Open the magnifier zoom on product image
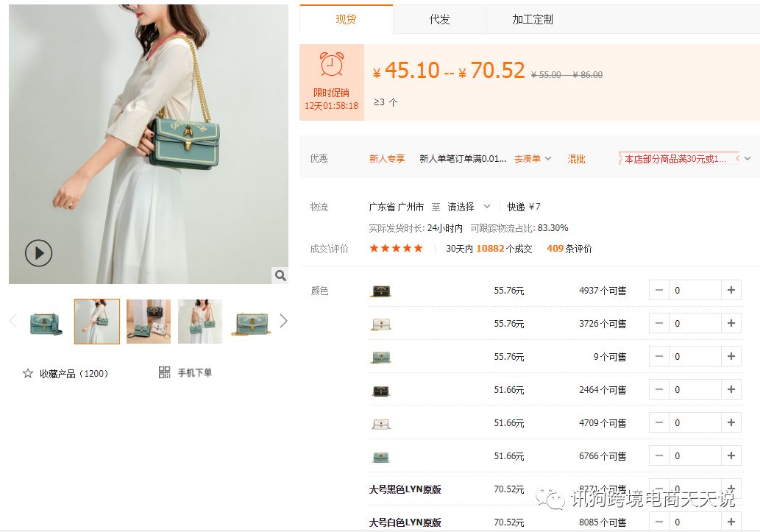Image resolution: width=760 pixels, height=532 pixels. point(280,275)
